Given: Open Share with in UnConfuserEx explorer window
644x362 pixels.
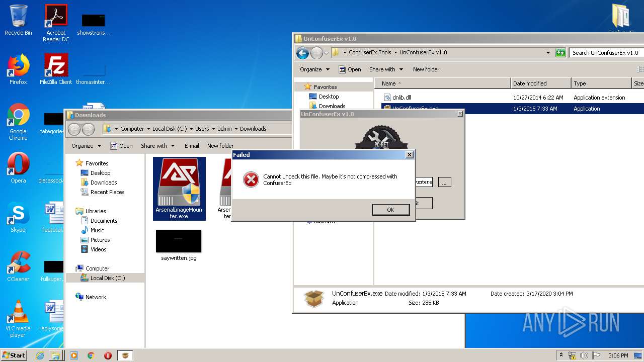Looking at the screenshot, I should pos(386,69).
